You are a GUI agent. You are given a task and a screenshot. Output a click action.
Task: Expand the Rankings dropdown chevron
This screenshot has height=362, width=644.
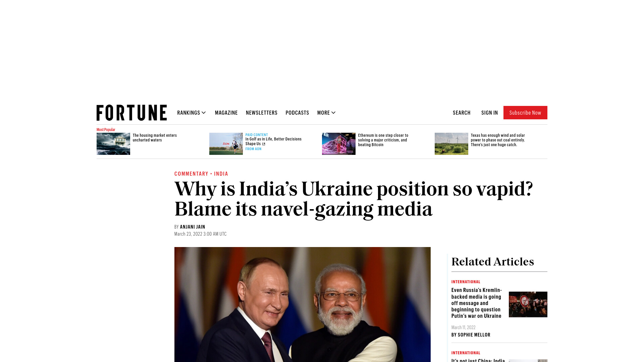[x=204, y=113]
